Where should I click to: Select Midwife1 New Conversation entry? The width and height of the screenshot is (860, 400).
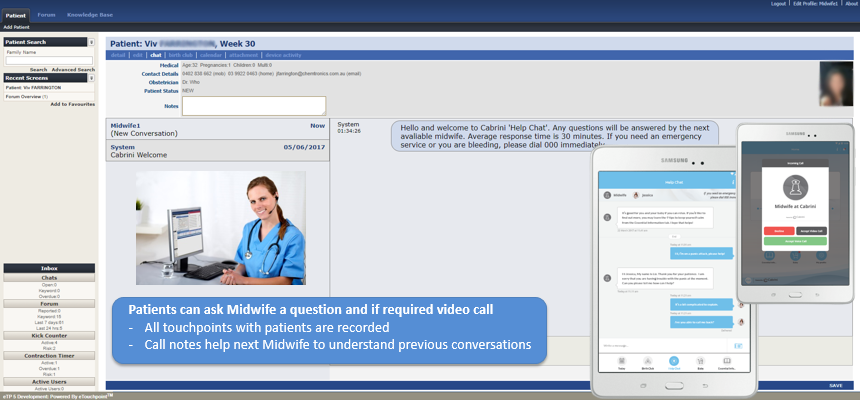coord(218,129)
